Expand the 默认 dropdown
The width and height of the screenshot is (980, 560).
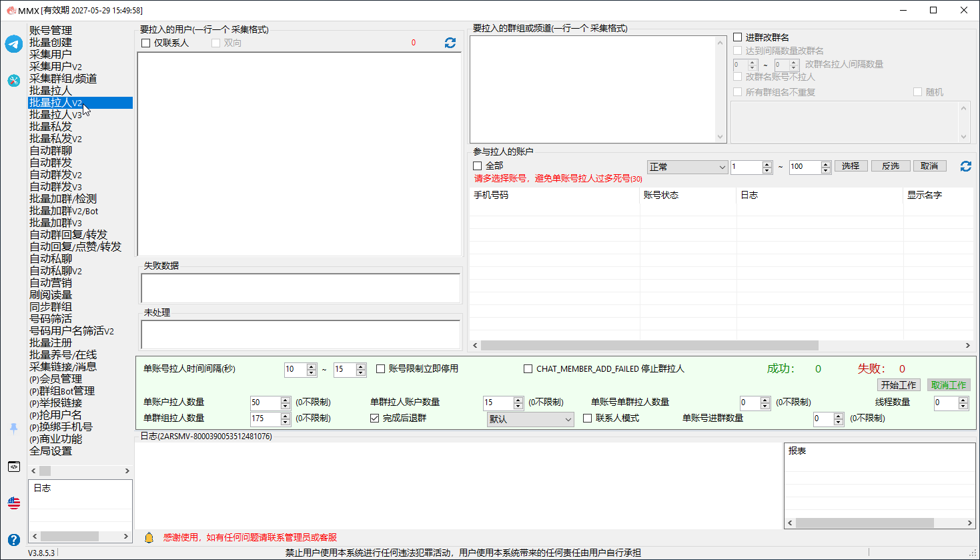(x=530, y=419)
